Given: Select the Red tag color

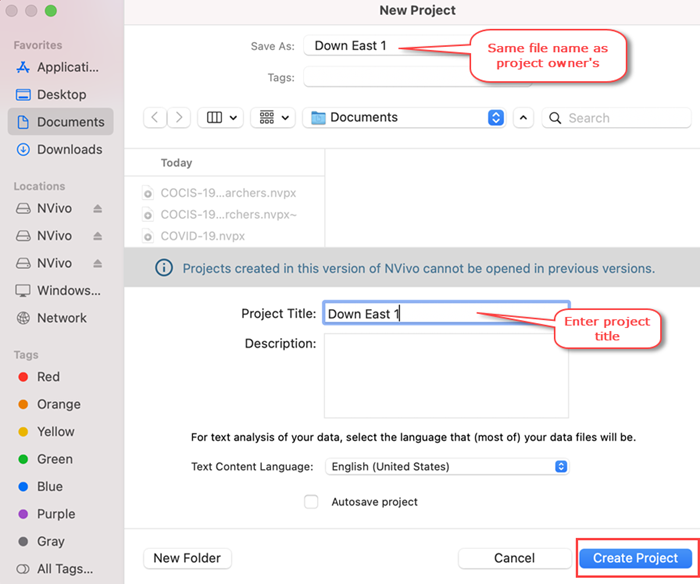Looking at the screenshot, I should pos(39,377).
